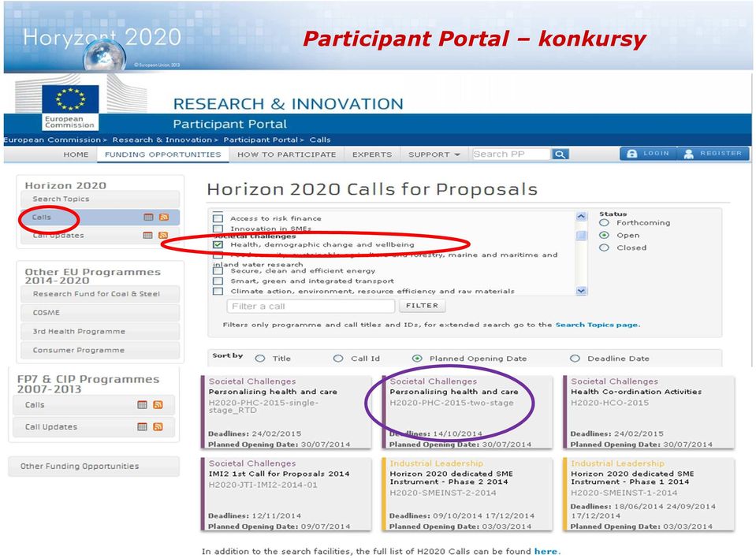
Task: Click the Filter a call input field
Action: (311, 306)
